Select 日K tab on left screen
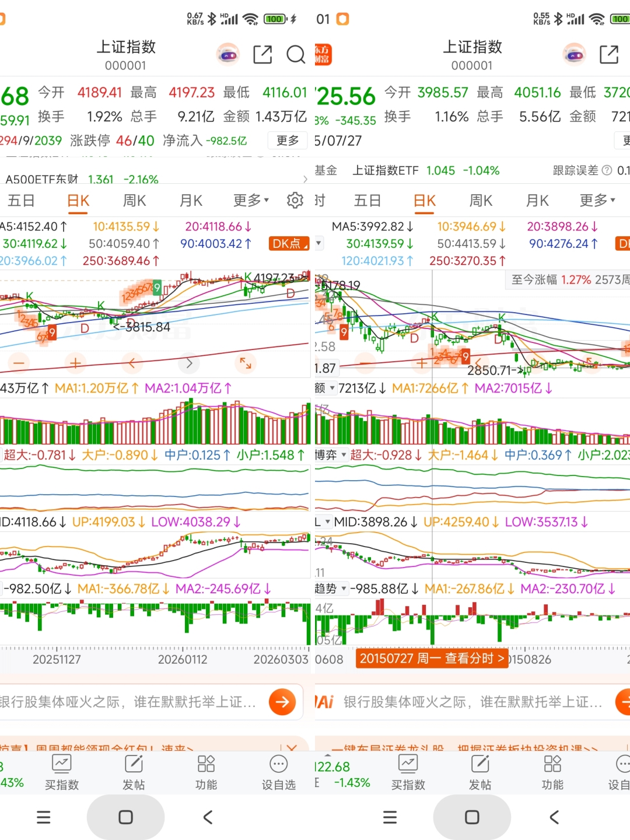Viewport: 630px width, 840px height. tap(78, 200)
